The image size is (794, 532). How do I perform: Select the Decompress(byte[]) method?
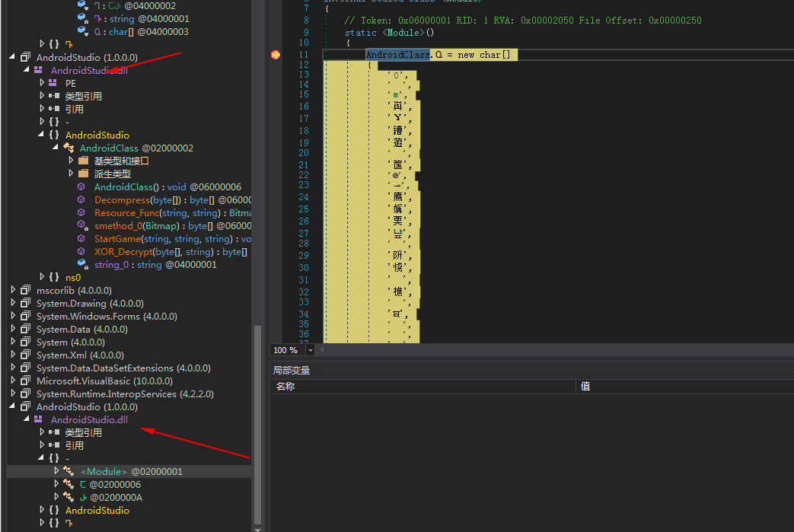coord(173,200)
